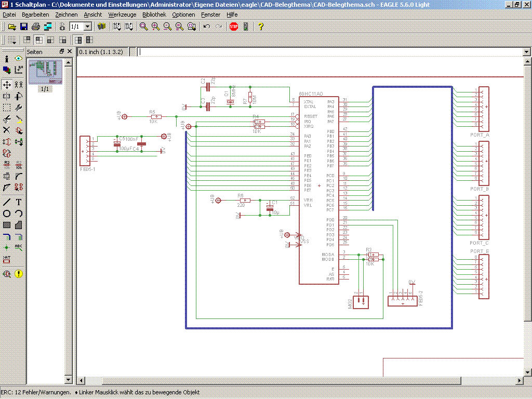Image resolution: width=532 pixels, height=399 pixels.
Task: Open the Bearbeiten menu
Action: pos(35,15)
